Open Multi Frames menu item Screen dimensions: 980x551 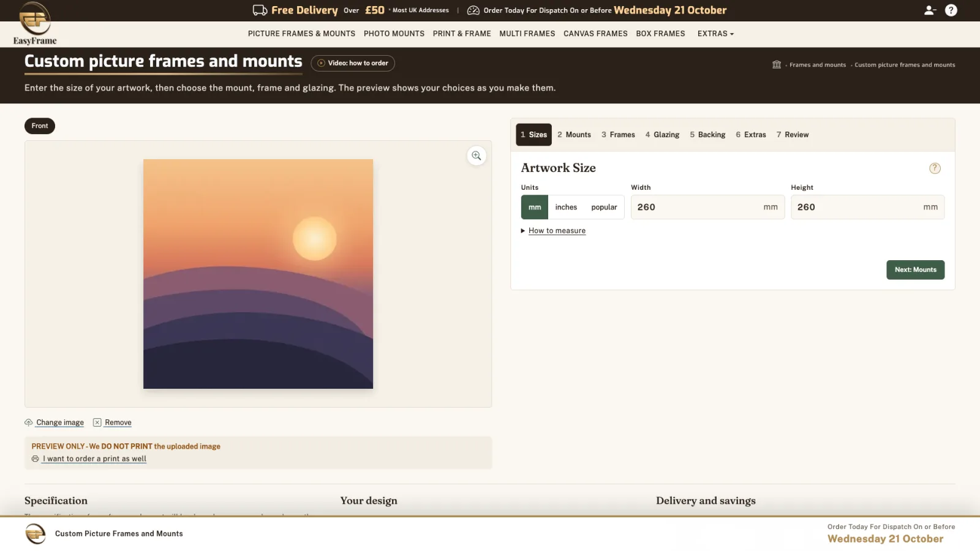(x=527, y=34)
